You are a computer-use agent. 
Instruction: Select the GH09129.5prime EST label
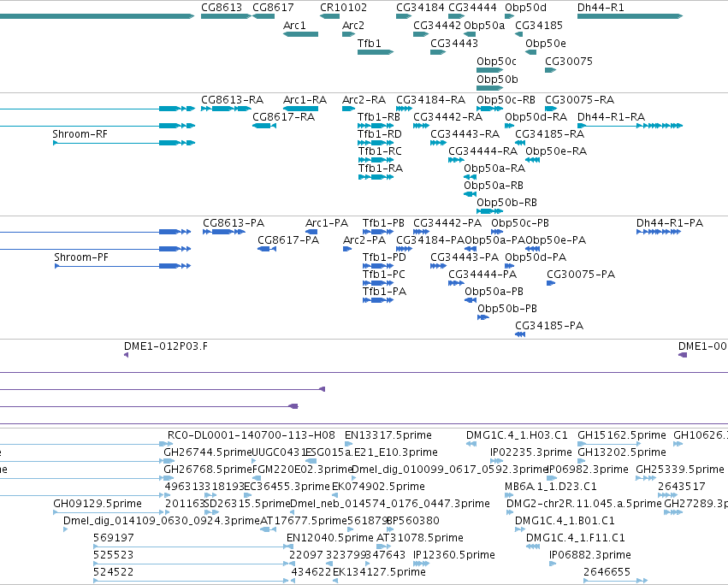[98, 504]
